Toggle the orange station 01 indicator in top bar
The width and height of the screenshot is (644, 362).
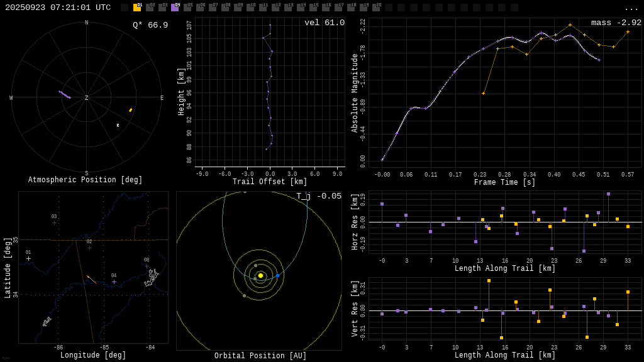tap(137, 8)
